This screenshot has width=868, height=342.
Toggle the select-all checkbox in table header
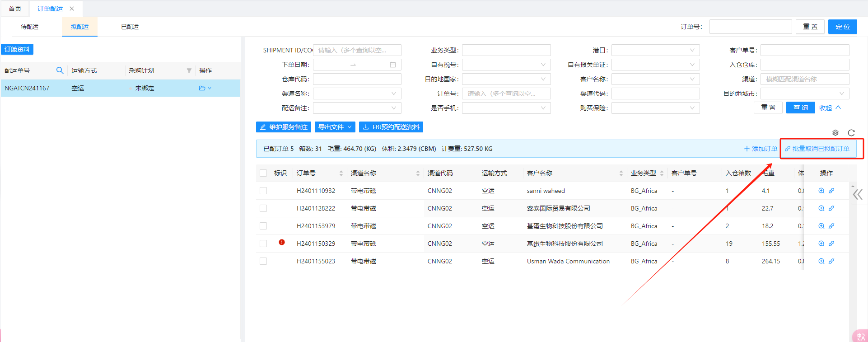[263, 173]
